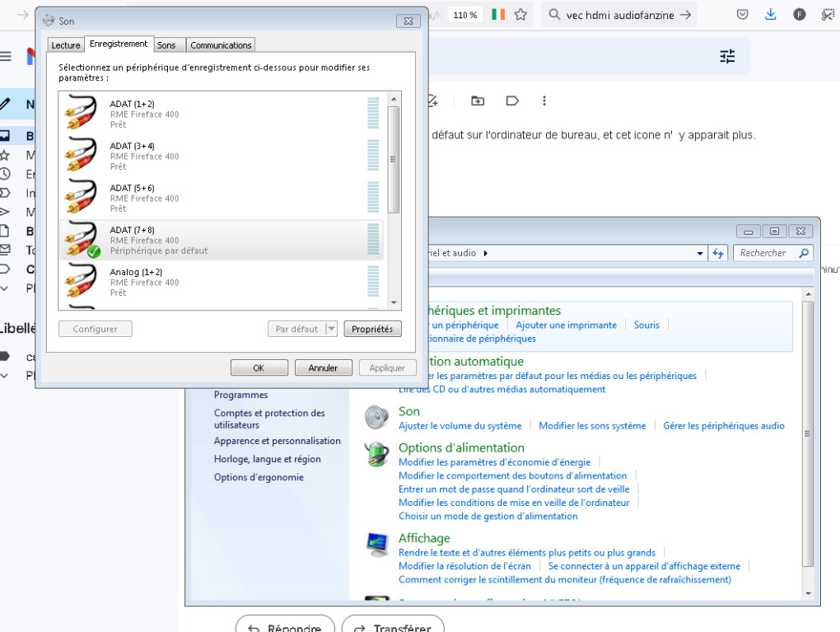Click the Propriétés button
This screenshot has width=840, height=632.
[x=372, y=329]
